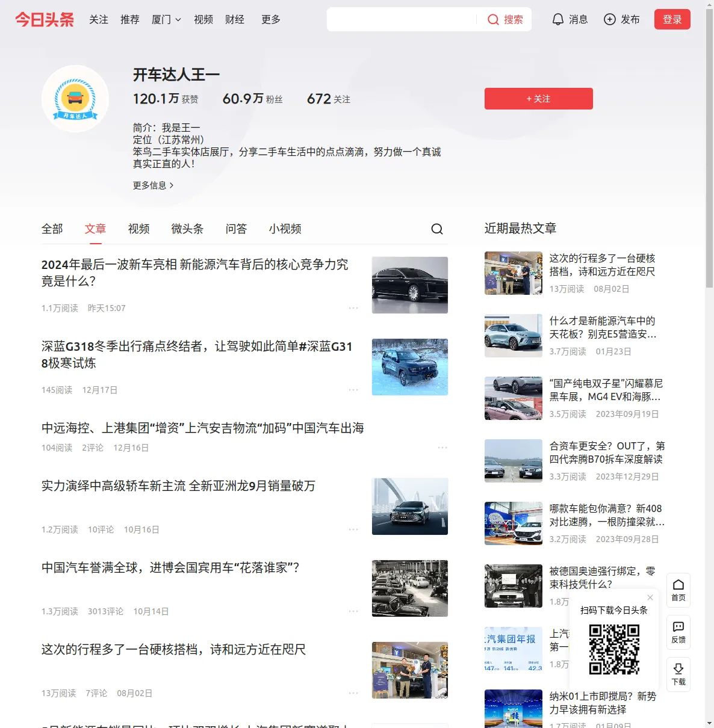The height and width of the screenshot is (728, 714).
Task: Open more options for the 中远海控 article
Action: [442, 448]
